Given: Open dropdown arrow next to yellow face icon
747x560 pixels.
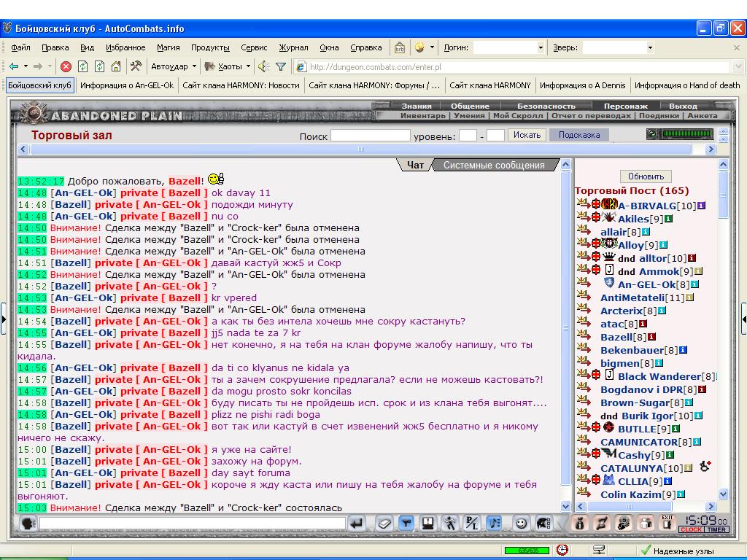Looking at the screenshot, I should pyautogui.click(x=432, y=47).
